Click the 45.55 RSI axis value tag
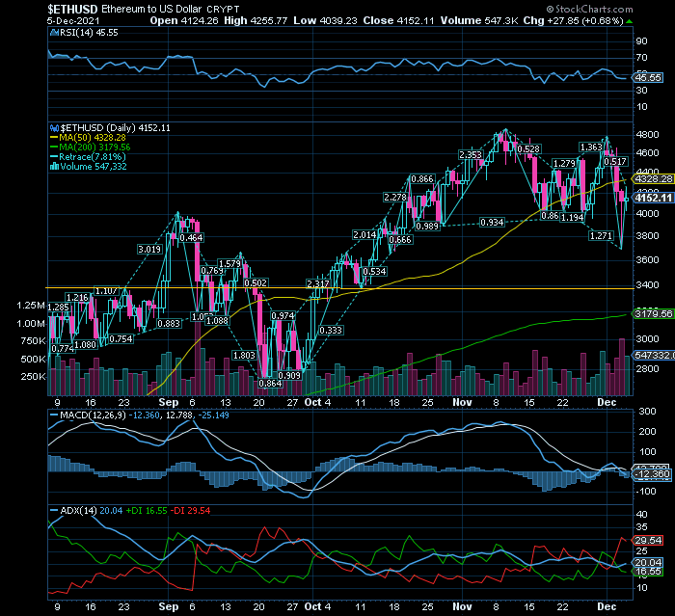Viewport: 675px width, 616px height. [x=648, y=78]
